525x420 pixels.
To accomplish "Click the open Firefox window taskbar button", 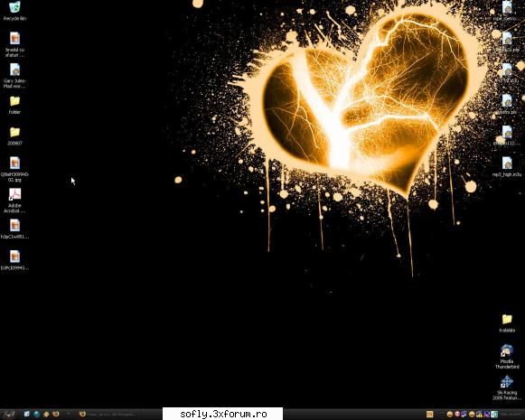I will tap(108, 415).
